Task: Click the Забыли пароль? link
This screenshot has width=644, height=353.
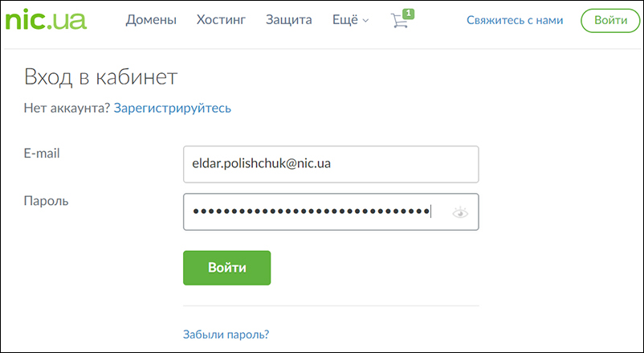Action: point(226,334)
